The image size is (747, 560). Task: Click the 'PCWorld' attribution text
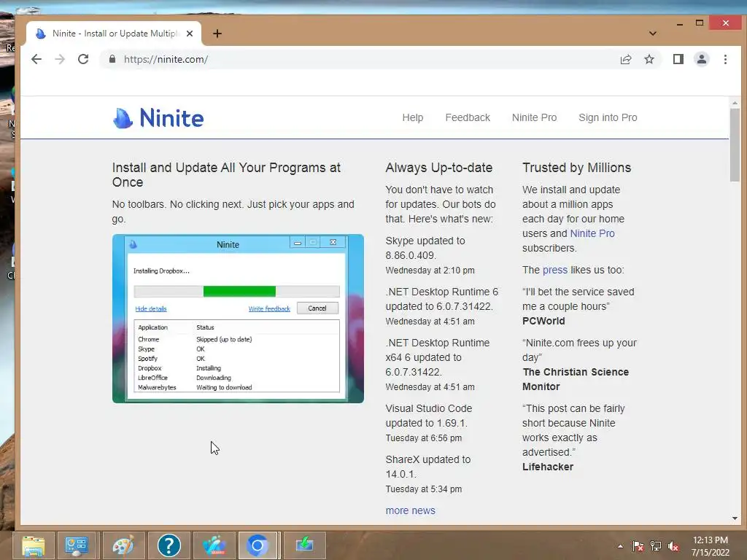(x=543, y=321)
